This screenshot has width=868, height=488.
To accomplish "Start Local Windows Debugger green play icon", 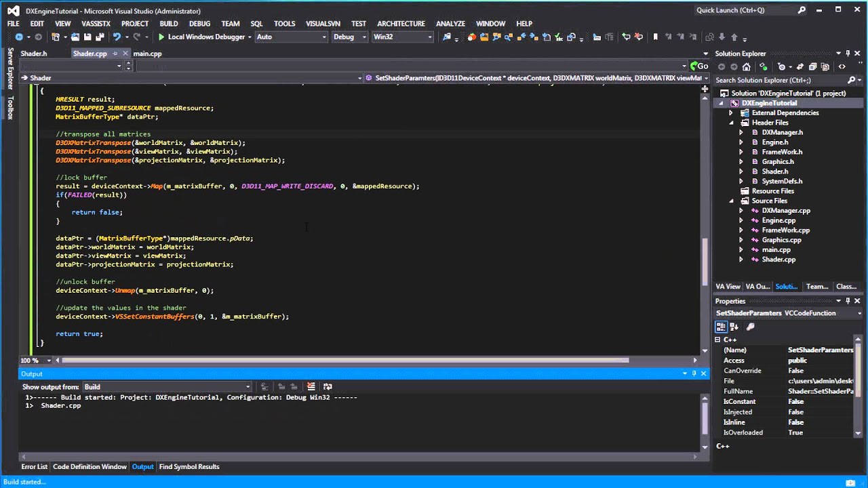I will click(161, 37).
